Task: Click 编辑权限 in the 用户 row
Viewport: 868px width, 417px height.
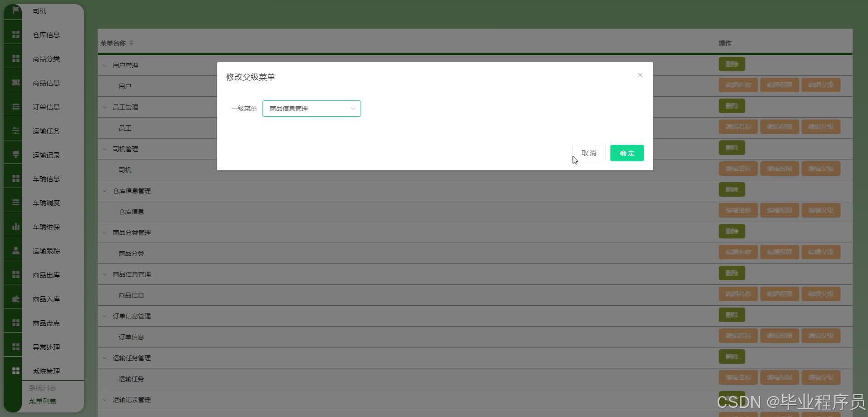Action: click(779, 85)
